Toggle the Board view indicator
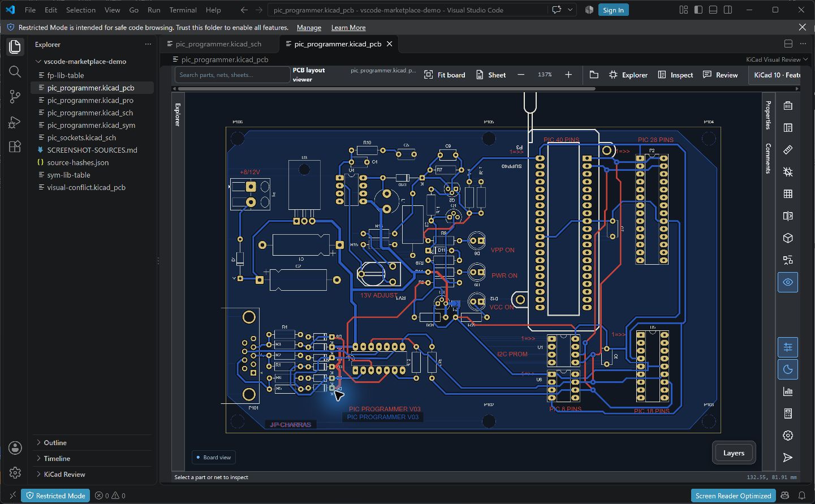Viewport: 815px width, 504px height. coord(214,457)
